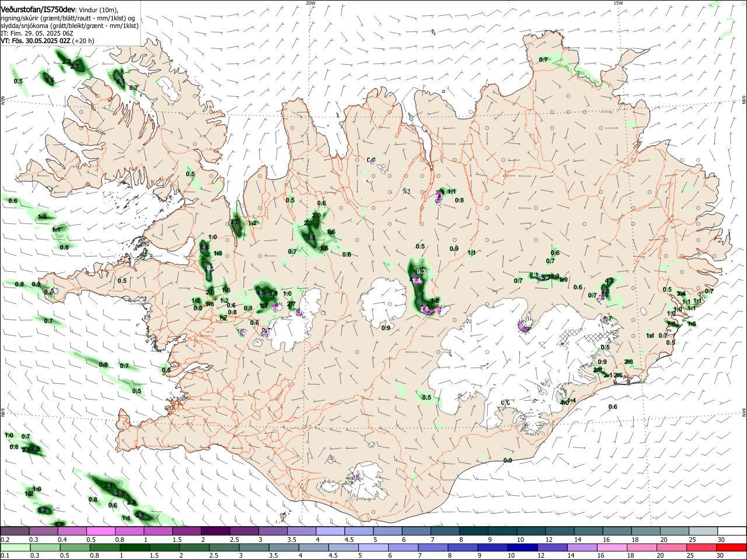
Task: Click the 'IT: Fim. 29. 05. 2025 06Z' line
Action: click(37, 33)
